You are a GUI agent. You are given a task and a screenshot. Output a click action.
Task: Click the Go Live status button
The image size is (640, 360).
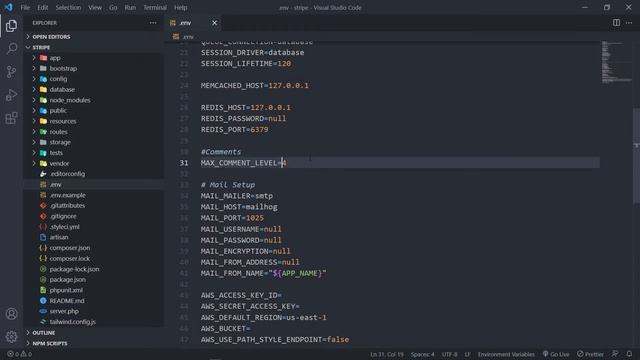point(556,354)
